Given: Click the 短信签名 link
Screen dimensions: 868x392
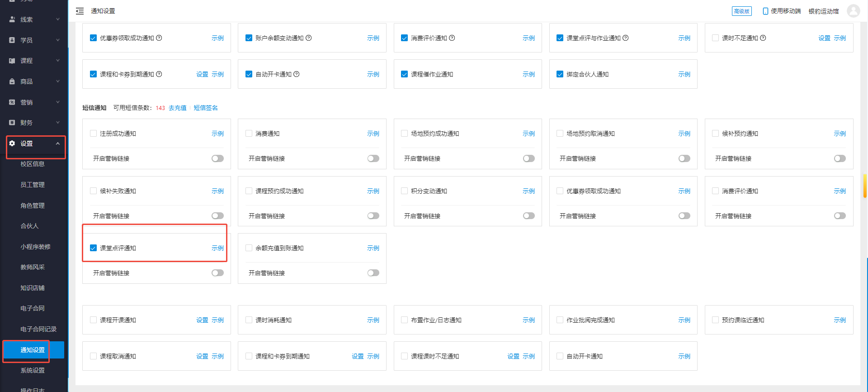Looking at the screenshot, I should pos(206,108).
